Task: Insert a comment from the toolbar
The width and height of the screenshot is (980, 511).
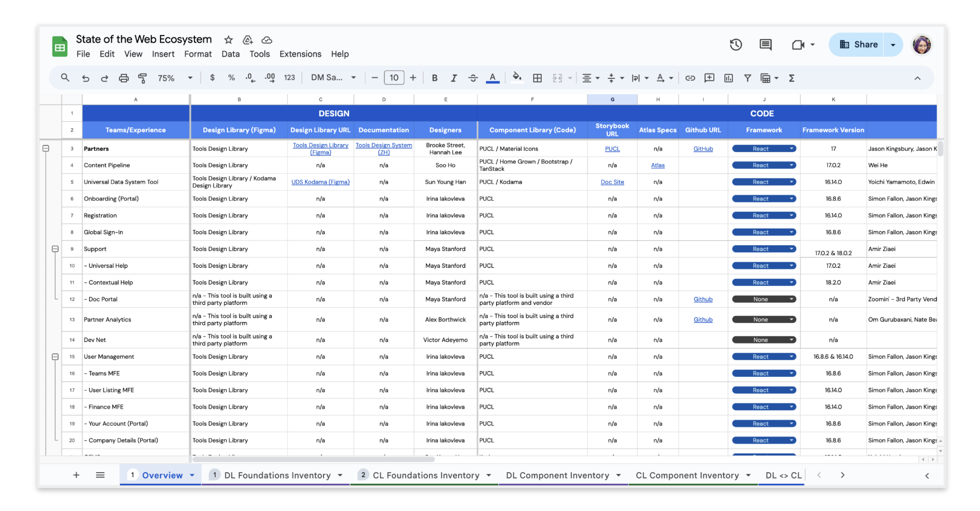Action: [709, 78]
